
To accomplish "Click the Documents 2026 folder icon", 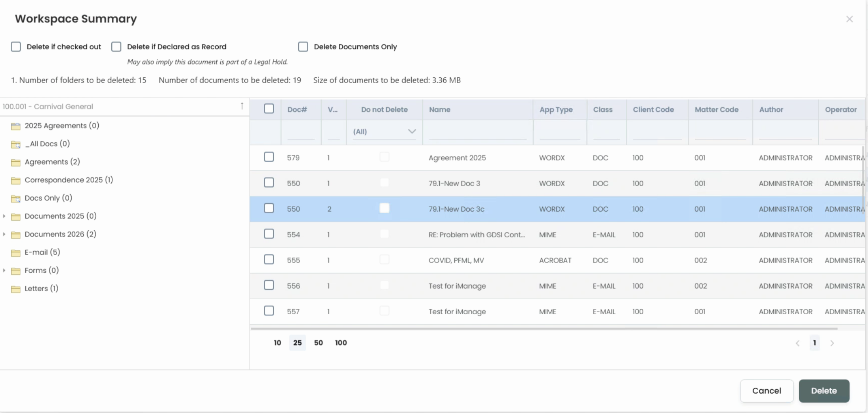I will [x=16, y=235].
